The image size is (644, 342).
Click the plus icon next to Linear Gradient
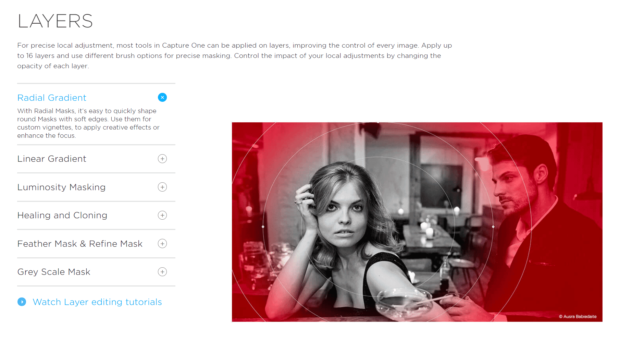pos(162,159)
